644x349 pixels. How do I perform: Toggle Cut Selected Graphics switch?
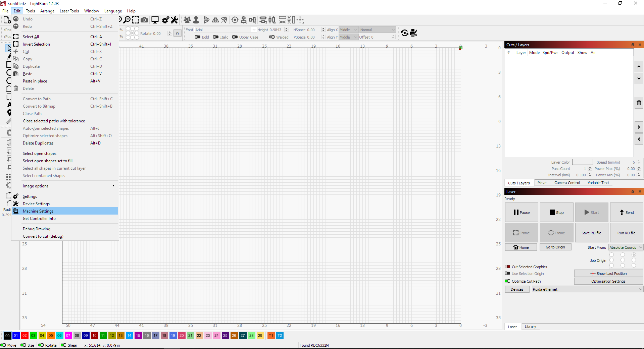point(507,267)
